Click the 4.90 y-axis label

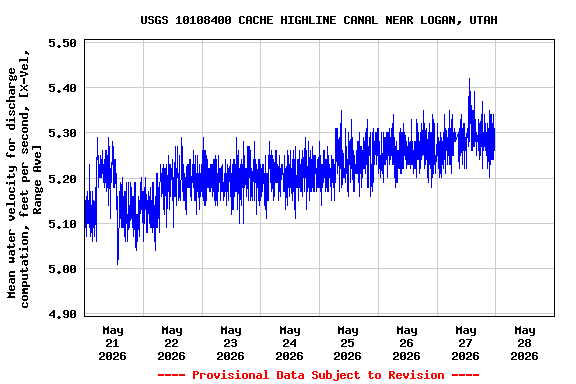pos(62,315)
